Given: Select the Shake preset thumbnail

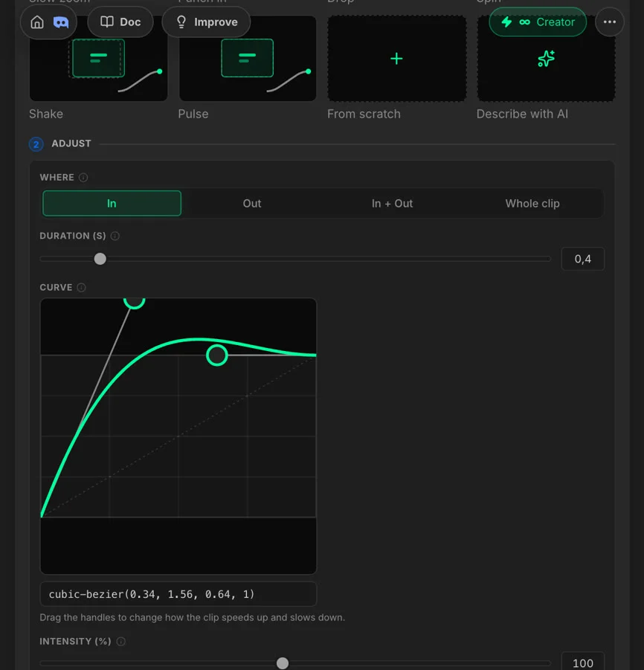Looking at the screenshot, I should 99,59.
